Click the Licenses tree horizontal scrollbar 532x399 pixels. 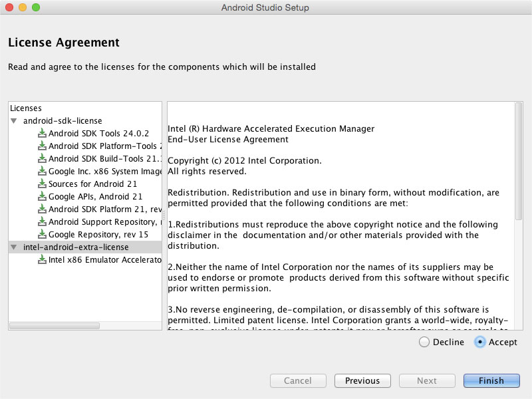pyautogui.click(x=55, y=326)
